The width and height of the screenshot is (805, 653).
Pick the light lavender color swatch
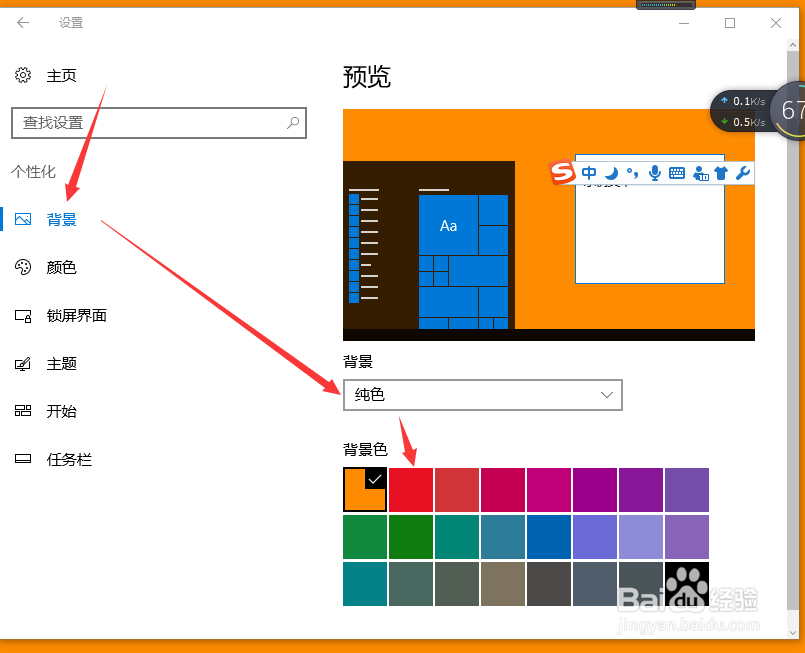click(641, 537)
